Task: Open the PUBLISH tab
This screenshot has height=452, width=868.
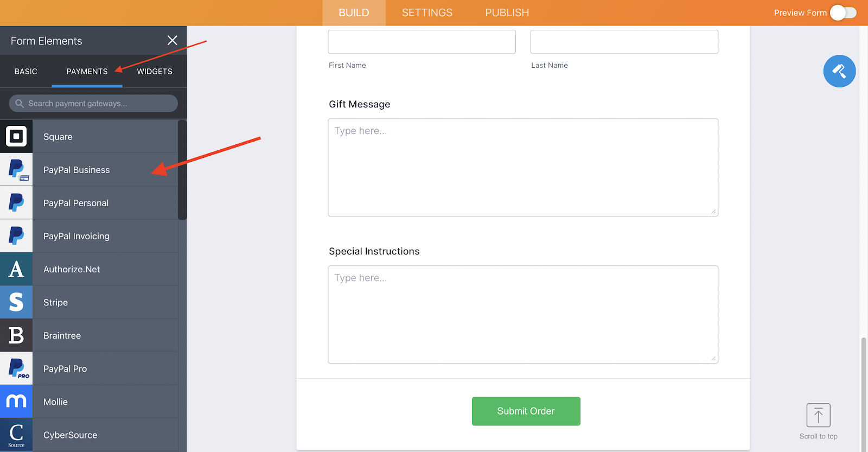Action: [507, 12]
